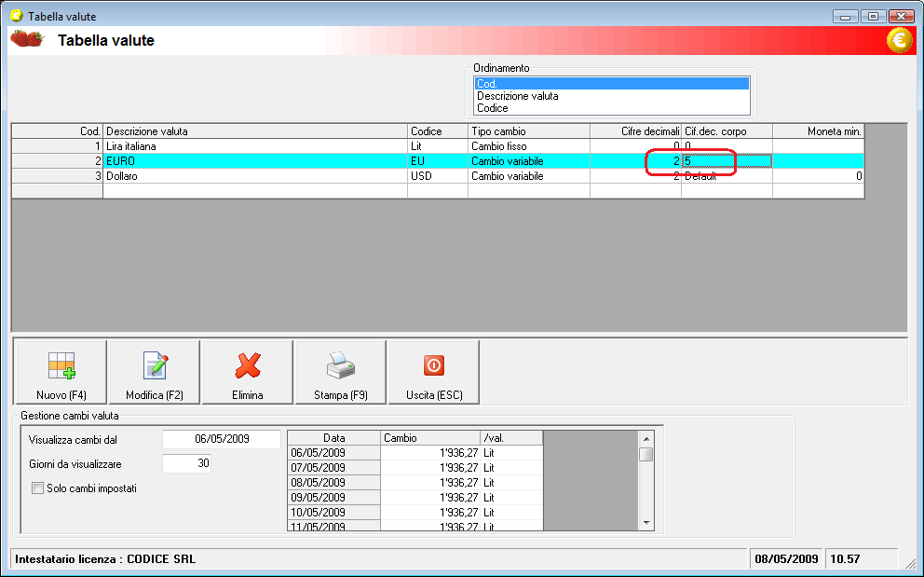Click the 10/05/2009 exchange rate row

(x=414, y=512)
